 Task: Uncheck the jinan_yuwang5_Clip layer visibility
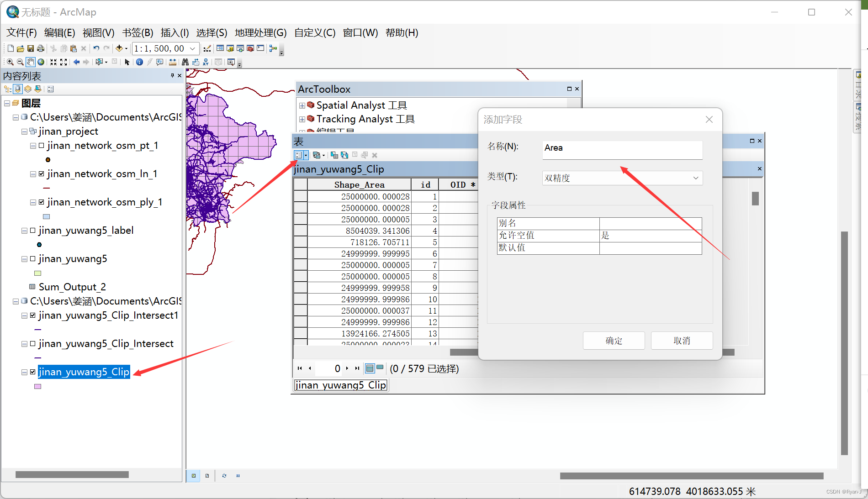tap(33, 372)
